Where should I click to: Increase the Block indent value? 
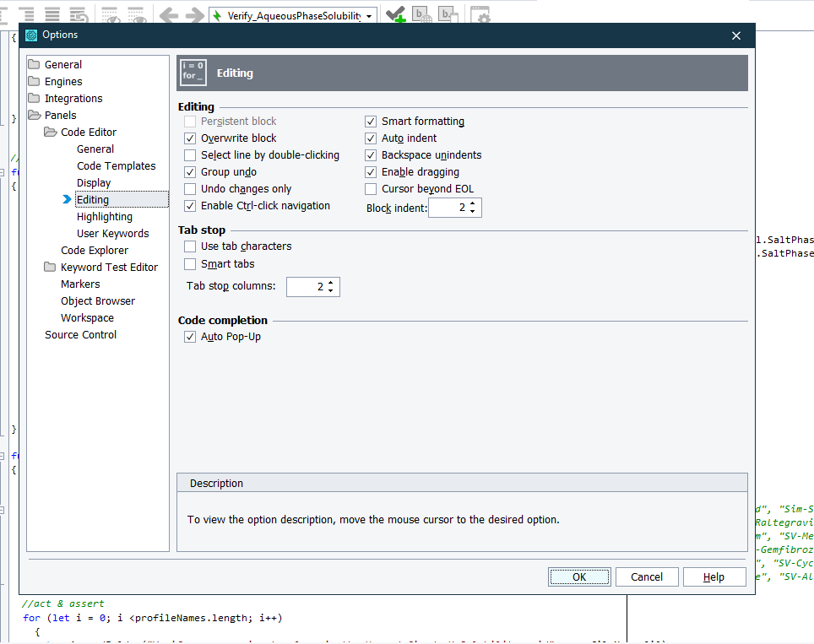472,203
